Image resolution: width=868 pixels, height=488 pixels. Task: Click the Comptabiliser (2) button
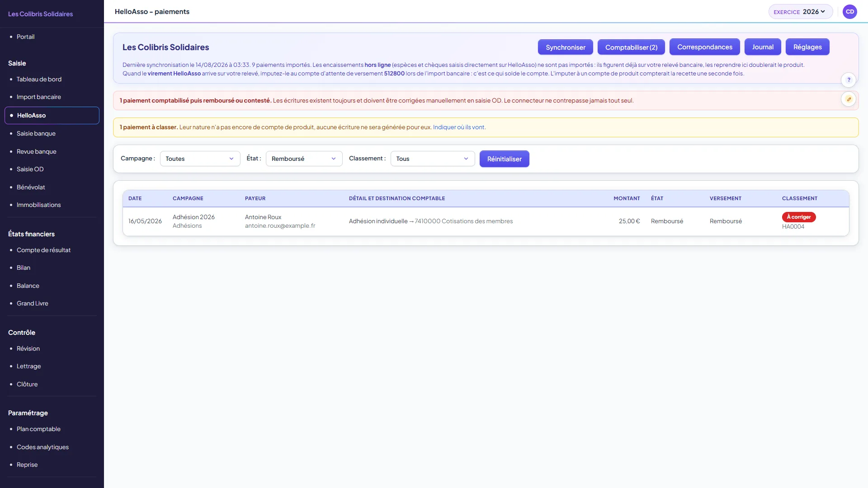[x=631, y=47]
